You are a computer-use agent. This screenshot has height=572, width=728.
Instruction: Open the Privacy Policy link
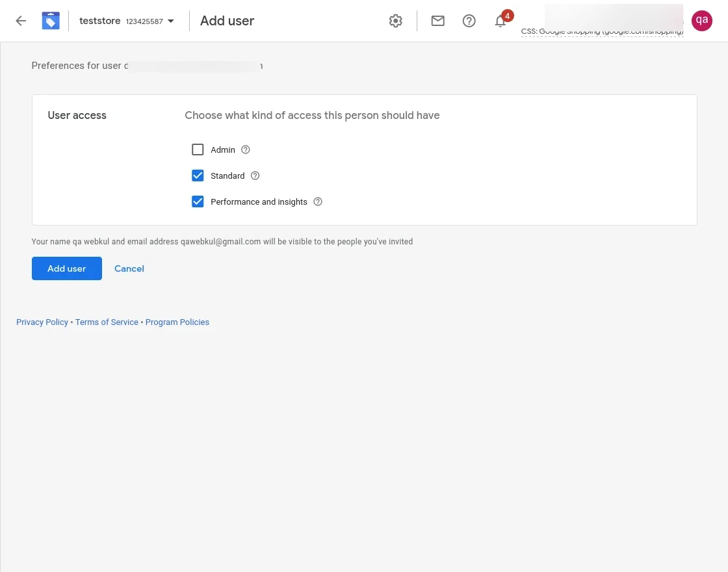point(42,322)
